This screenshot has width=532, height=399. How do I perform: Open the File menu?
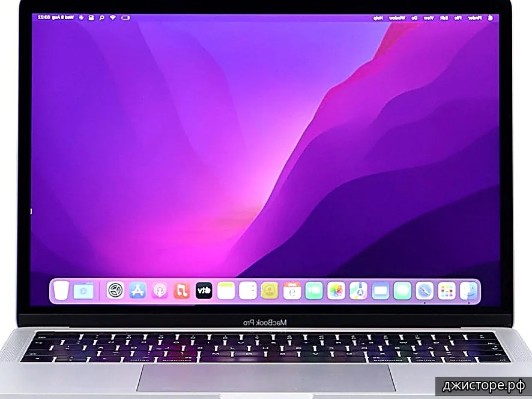[458, 18]
